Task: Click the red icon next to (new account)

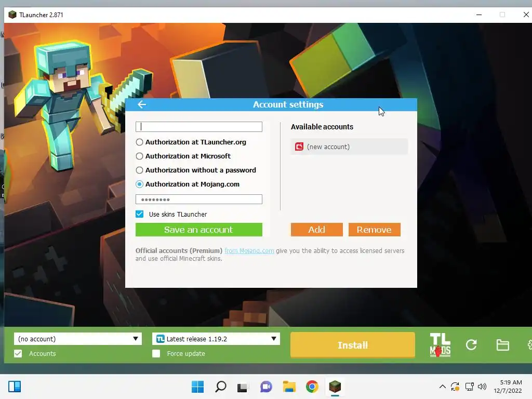Action: (x=299, y=147)
